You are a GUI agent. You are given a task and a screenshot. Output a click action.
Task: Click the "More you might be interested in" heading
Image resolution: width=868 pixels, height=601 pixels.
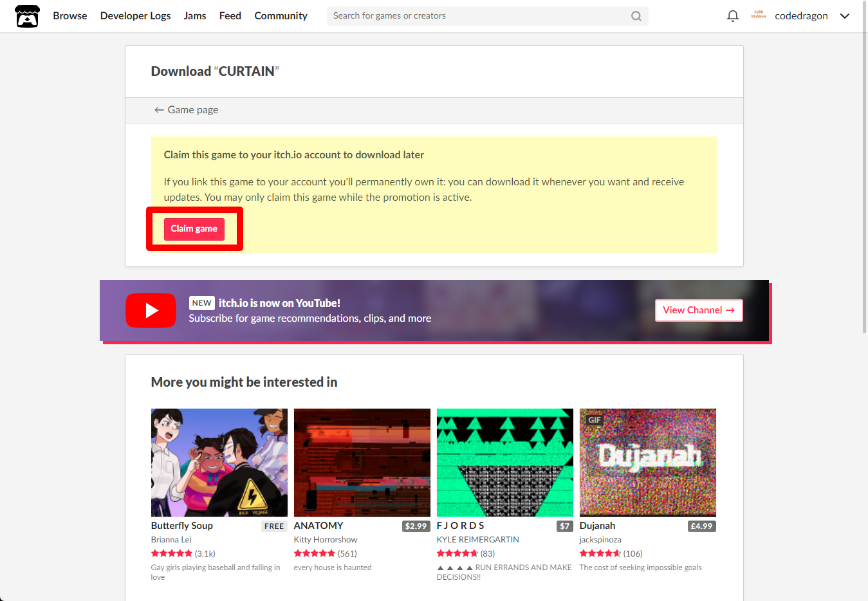point(244,382)
